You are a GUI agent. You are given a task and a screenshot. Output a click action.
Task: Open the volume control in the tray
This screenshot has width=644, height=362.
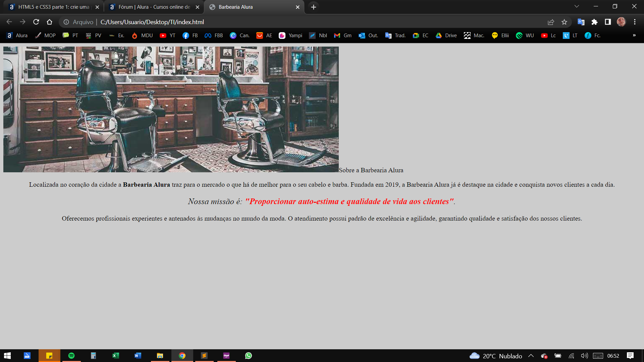coord(584,356)
